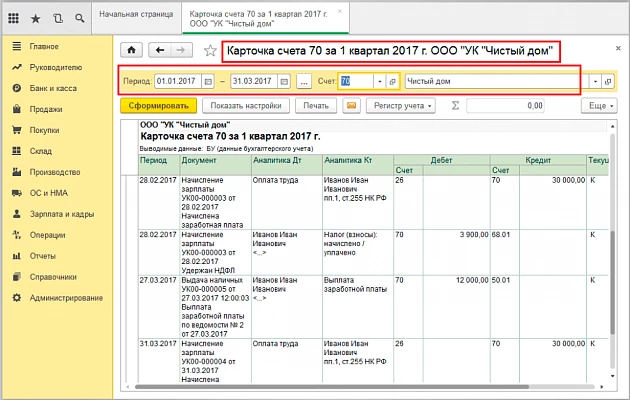630x400 pixels.
Task: Click Показать настройки button
Action: click(246, 106)
